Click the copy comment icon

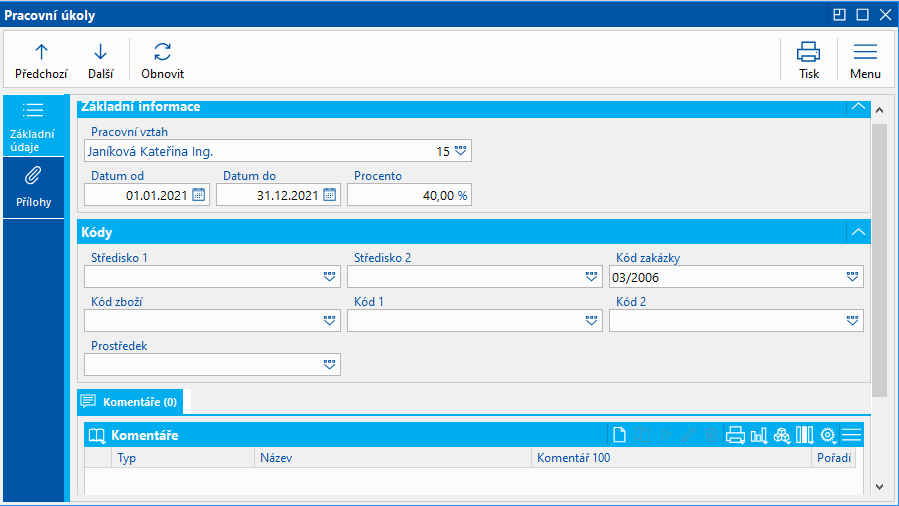click(643, 435)
